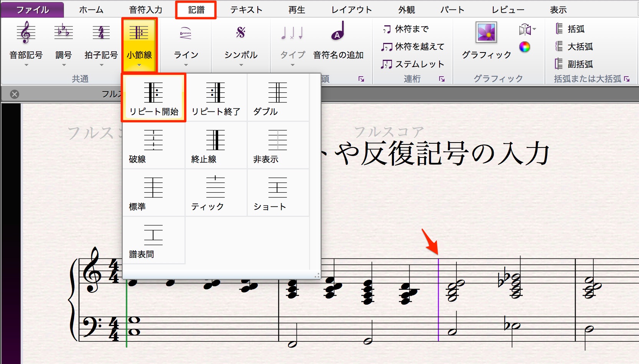Choose リピート開始 start repeat barline
Viewport: 639px width, 364px height.
point(153,98)
